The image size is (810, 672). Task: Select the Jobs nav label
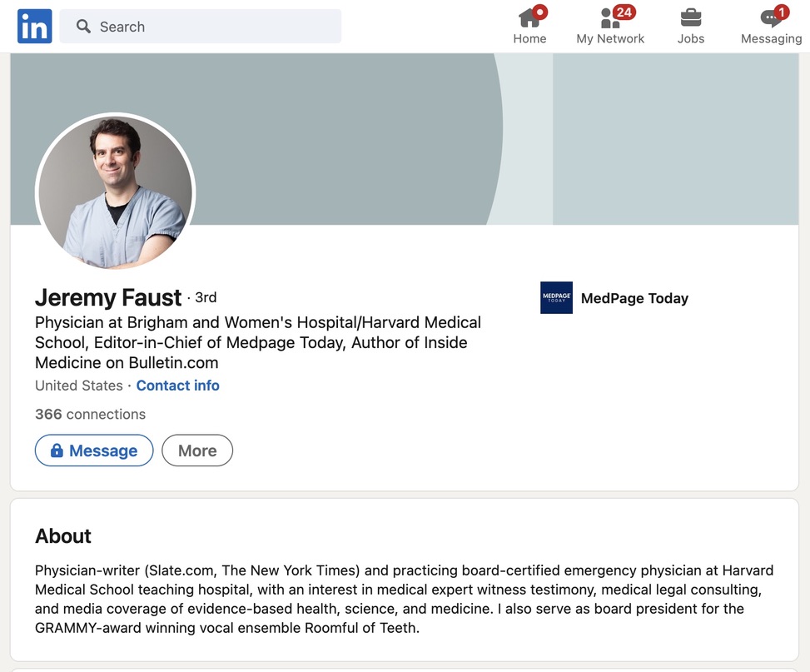pos(690,38)
